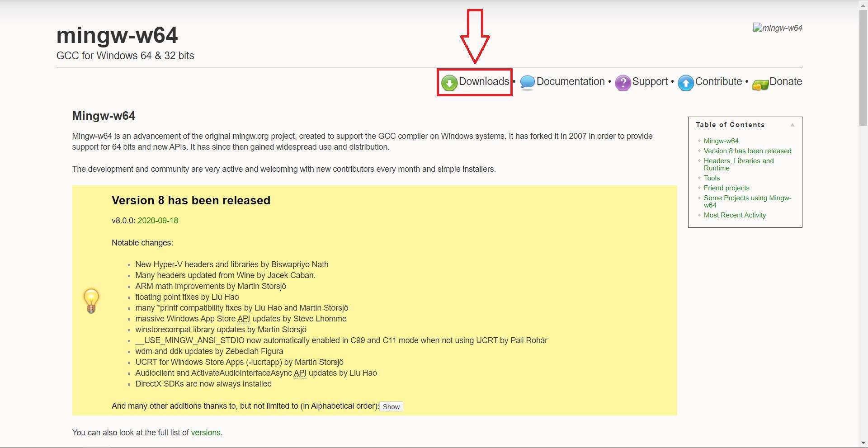The height and width of the screenshot is (448, 868).
Task: Jump to Mingw-w64 in Table of Contents
Action: 721,141
